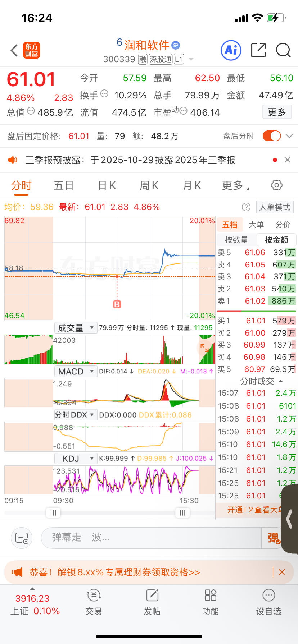Switch to 按金额 display

click(276, 240)
